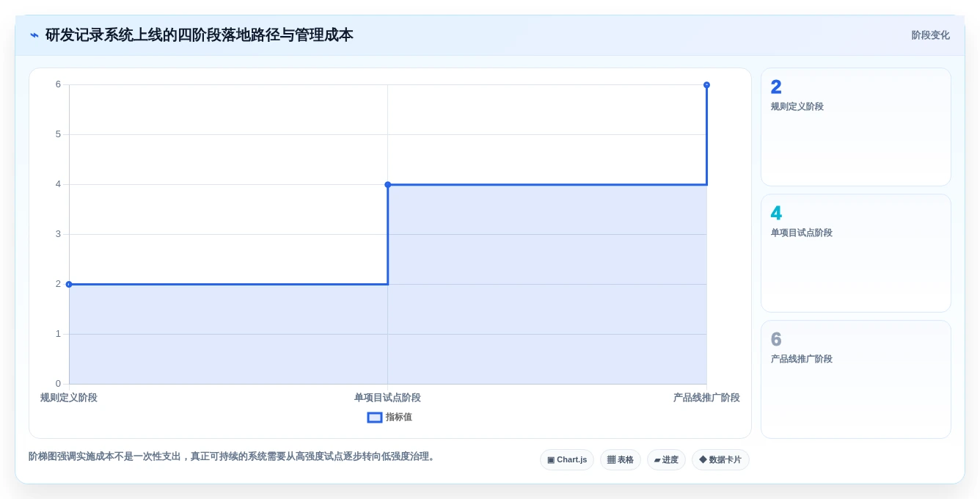Click the number 2 in first card
The image size is (980, 499).
pos(776,87)
